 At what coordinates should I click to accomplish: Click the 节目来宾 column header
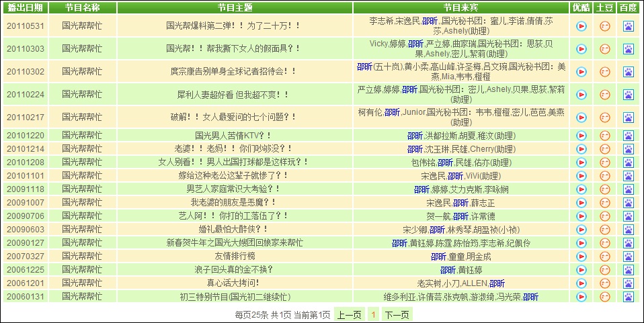(460, 7)
